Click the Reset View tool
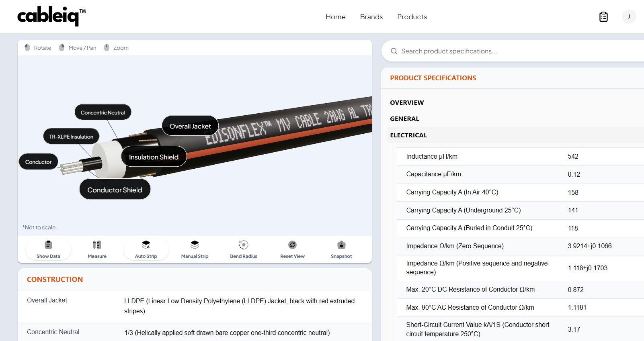Image resolution: width=644 pixels, height=341 pixels. pyautogui.click(x=292, y=249)
